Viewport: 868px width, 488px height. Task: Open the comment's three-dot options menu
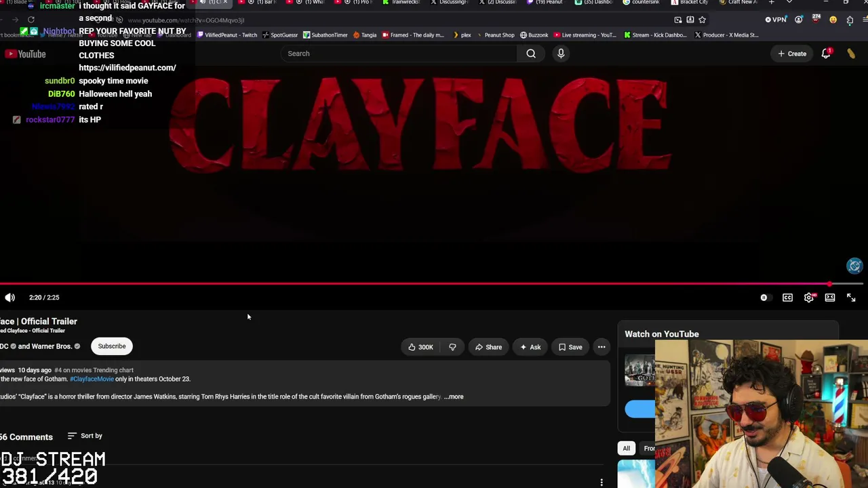point(601,483)
